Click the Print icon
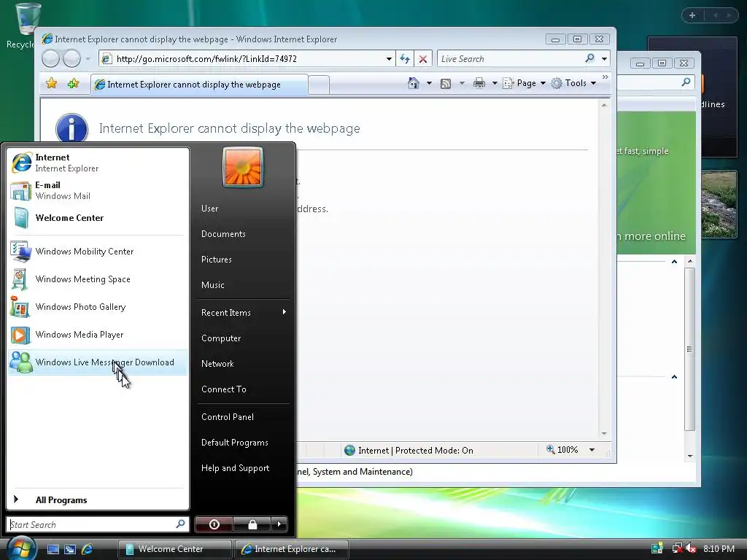747x560 pixels. click(479, 83)
